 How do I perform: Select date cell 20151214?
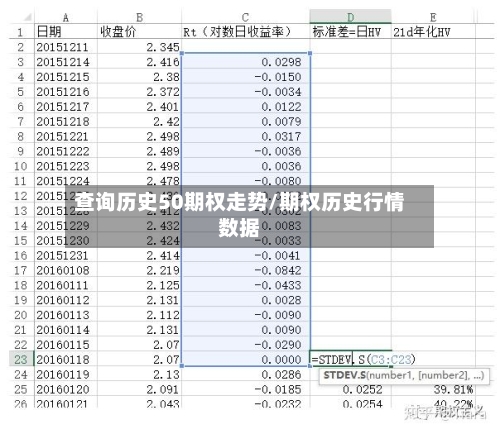(x=66, y=62)
